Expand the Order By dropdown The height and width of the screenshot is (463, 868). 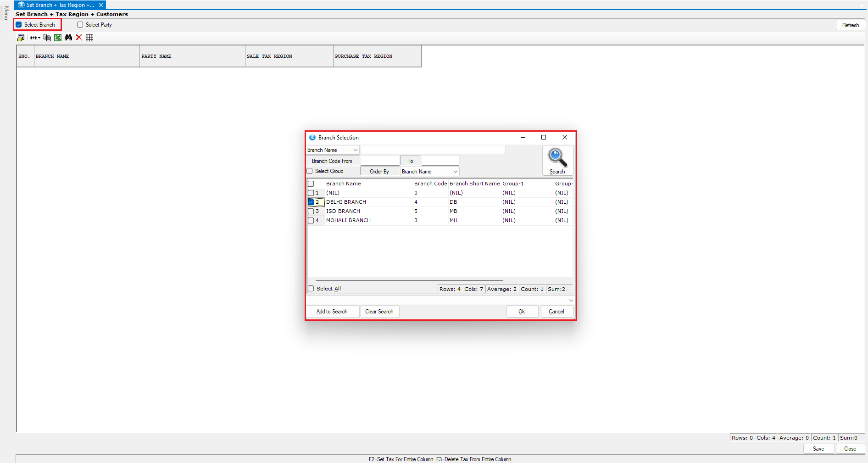pyautogui.click(x=455, y=172)
